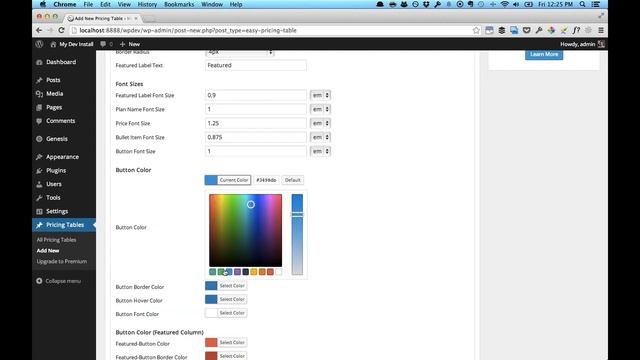Go back with the browser back arrow

coord(39,30)
